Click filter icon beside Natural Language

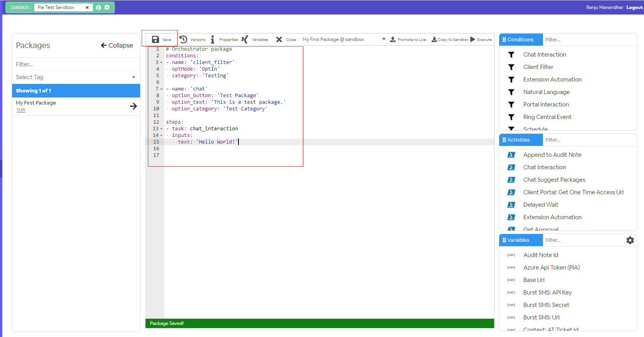coord(511,92)
